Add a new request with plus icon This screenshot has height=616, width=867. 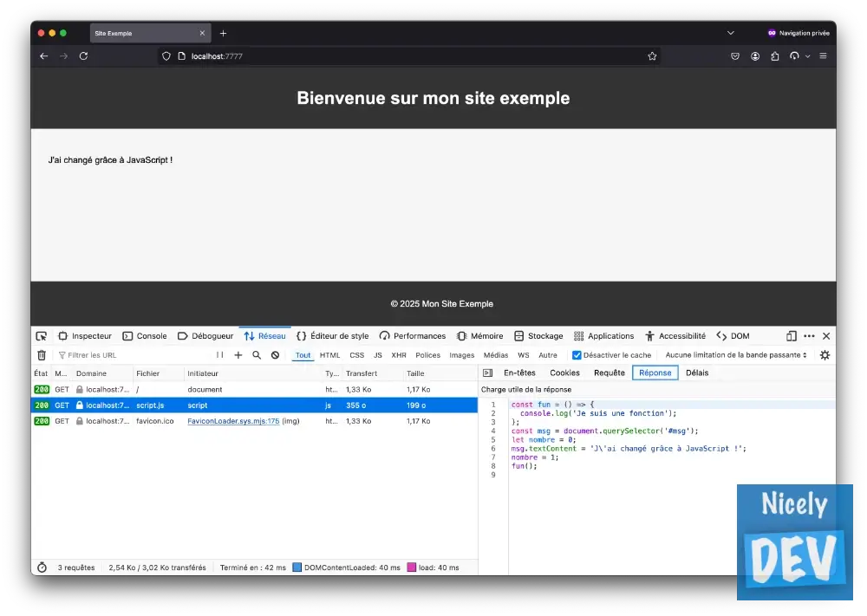pyautogui.click(x=238, y=355)
